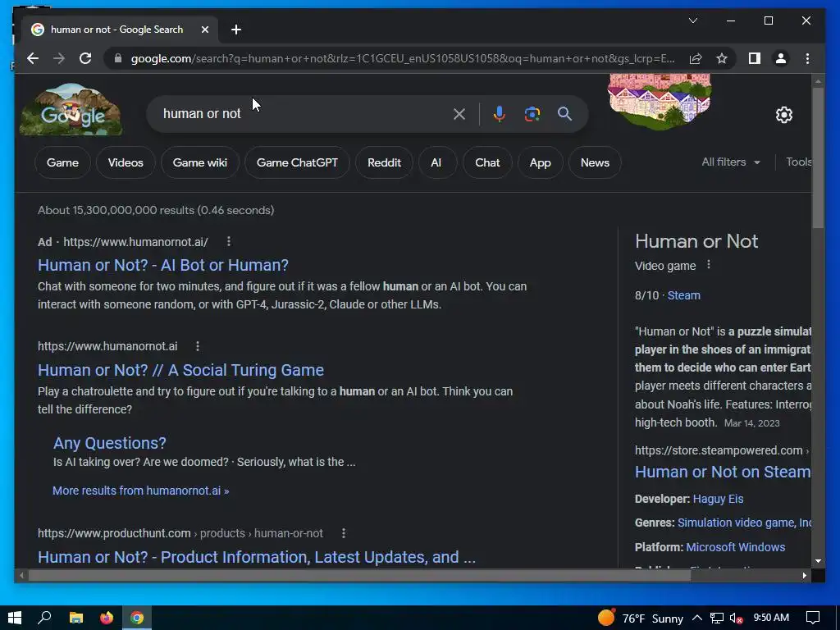Screen dimensions: 840x630
Task: Clear the search box text
Action: 459,113
